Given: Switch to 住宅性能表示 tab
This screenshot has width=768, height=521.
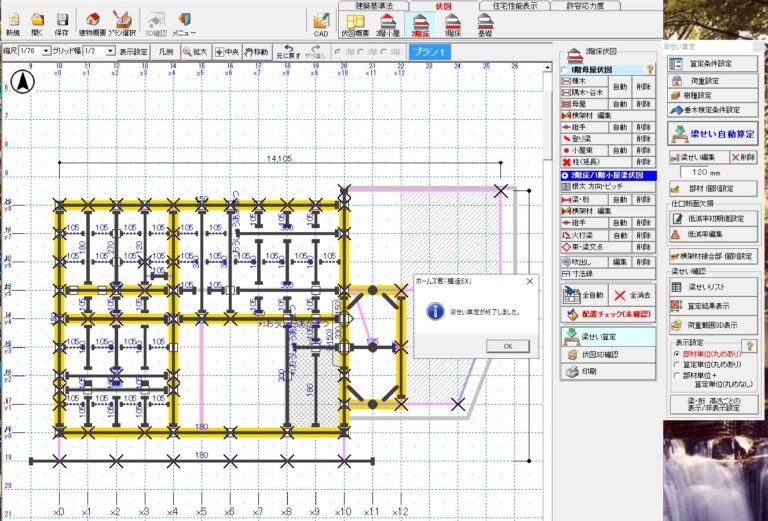Looking at the screenshot, I should (x=514, y=5).
